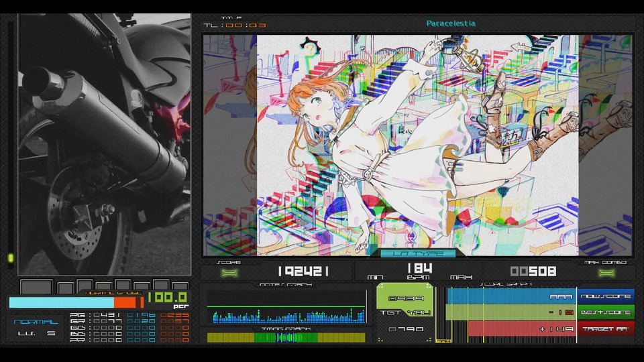Click the anime girl background artwork
This screenshot has width=644, height=362.
418,145
